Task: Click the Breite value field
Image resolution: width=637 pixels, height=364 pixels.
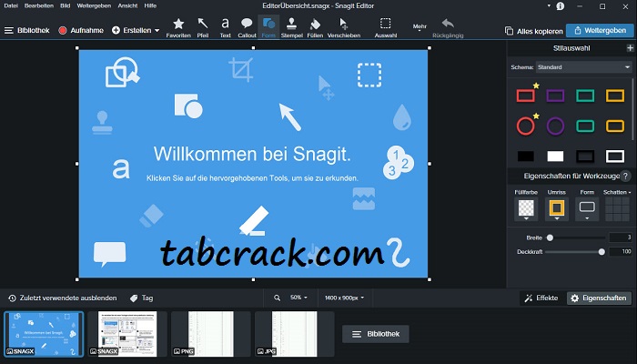Action: (621, 238)
